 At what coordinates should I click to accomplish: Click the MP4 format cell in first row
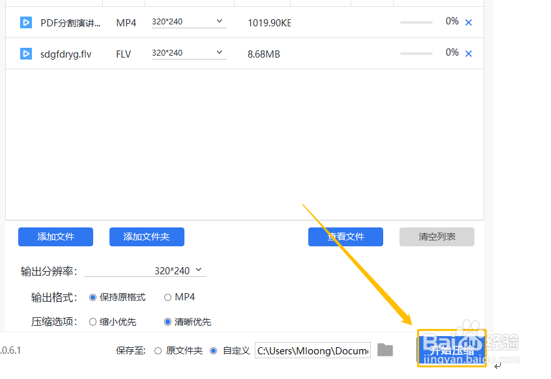[x=126, y=23]
